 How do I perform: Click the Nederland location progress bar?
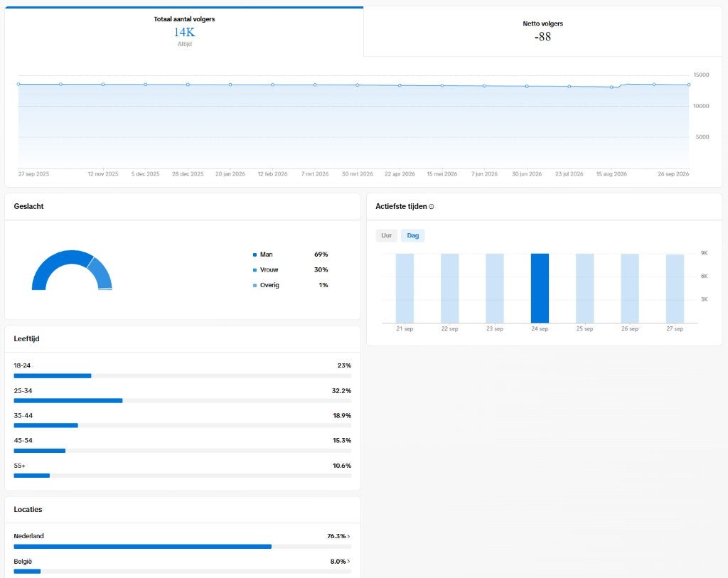click(183, 547)
